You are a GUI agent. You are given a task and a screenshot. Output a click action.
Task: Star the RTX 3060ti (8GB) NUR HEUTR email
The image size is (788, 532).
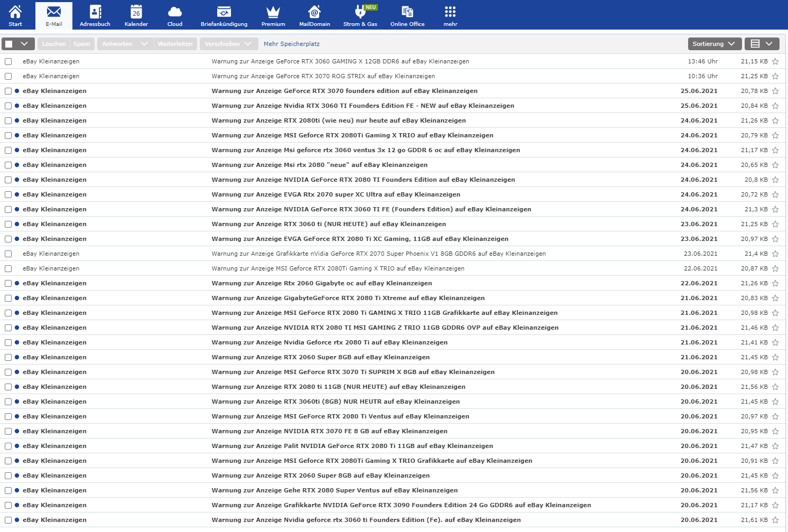(x=775, y=402)
